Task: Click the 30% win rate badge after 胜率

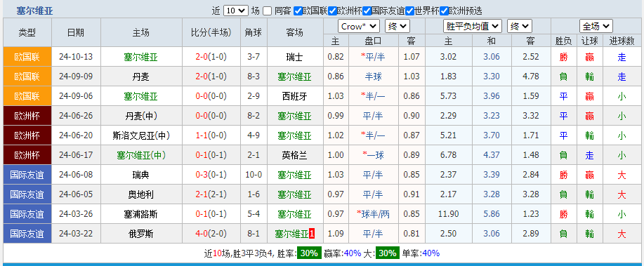Action: [309, 253]
